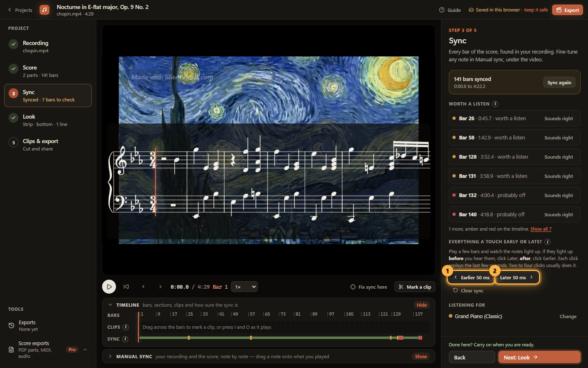The height and width of the screenshot is (368, 588).
Task: Proceed with Next: Look
Action: coord(539,357)
